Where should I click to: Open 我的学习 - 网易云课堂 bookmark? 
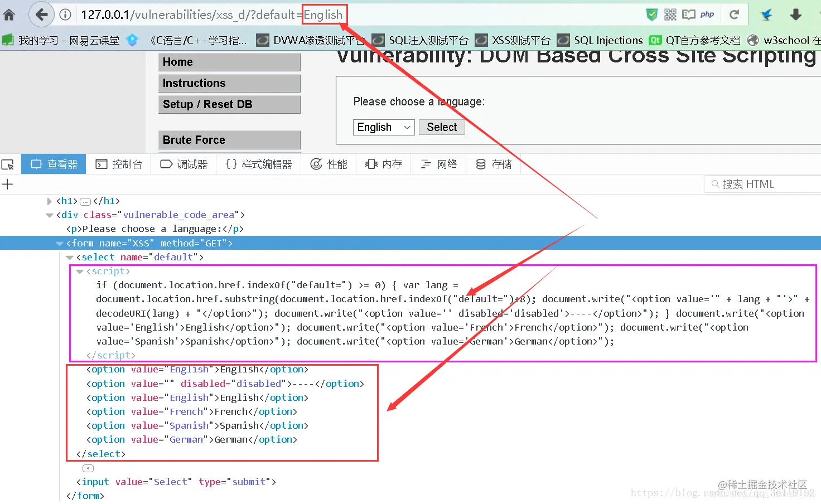click(x=62, y=40)
